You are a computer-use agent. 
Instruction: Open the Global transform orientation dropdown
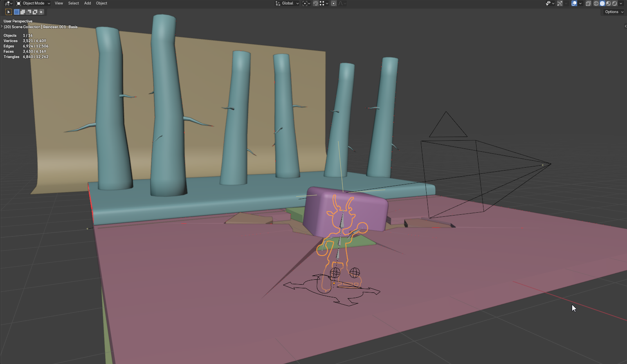(x=287, y=3)
